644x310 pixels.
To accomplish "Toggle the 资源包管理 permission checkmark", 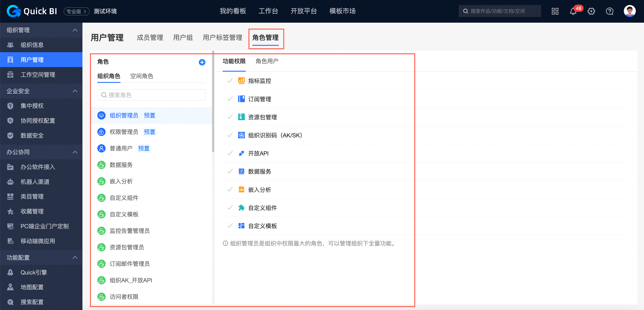I will (230, 117).
